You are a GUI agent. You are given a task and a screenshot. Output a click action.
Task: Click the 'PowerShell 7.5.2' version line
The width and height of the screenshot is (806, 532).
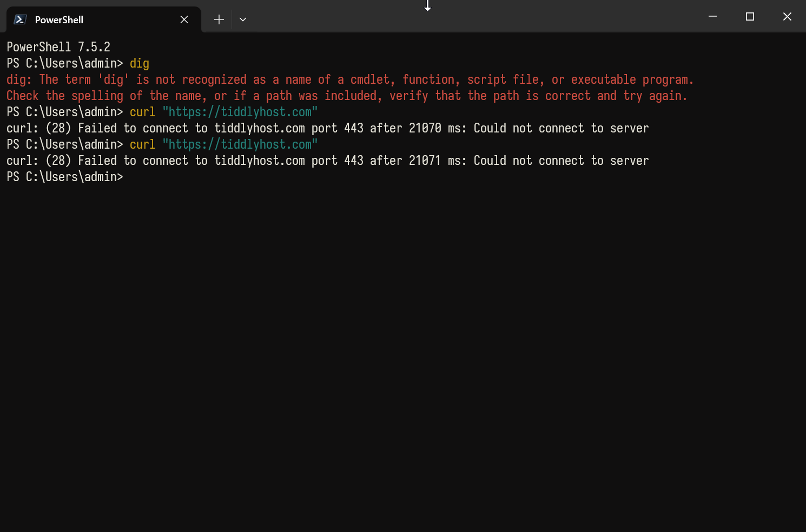coord(58,47)
